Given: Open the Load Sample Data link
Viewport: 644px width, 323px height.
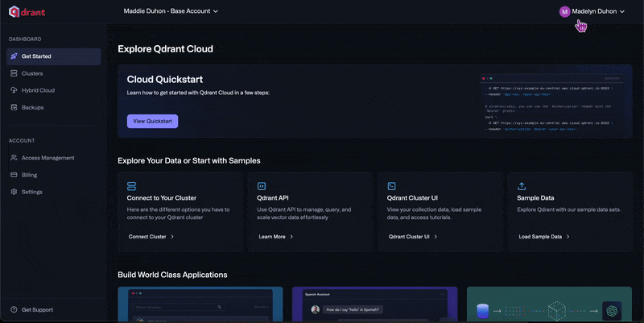Looking at the screenshot, I should (x=544, y=237).
